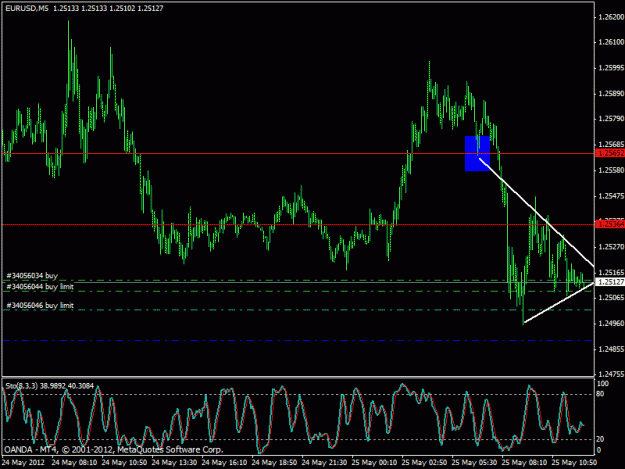Click the 24 May 18:50 time label
The height and width of the screenshot is (469, 625).
pos(274,463)
